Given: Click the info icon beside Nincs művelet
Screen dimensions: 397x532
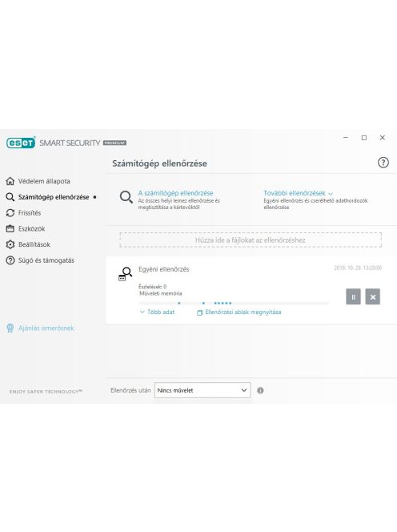Looking at the screenshot, I should click(260, 390).
